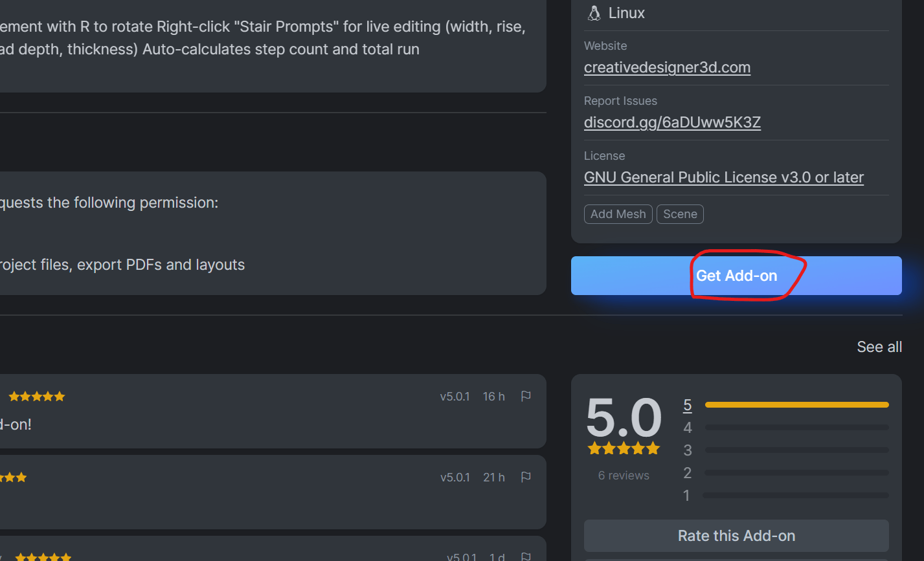Open the creativedesigner3d.com website link

point(667,67)
